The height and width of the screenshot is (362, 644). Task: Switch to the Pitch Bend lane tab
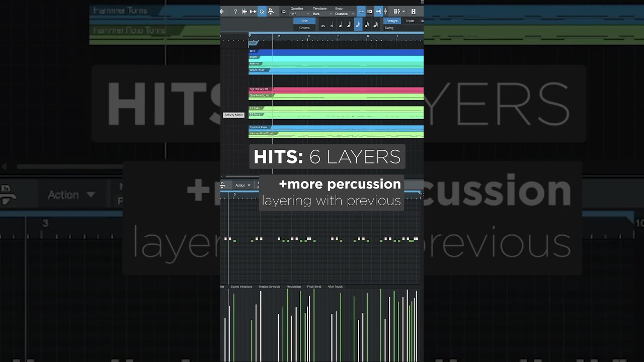[x=314, y=287]
